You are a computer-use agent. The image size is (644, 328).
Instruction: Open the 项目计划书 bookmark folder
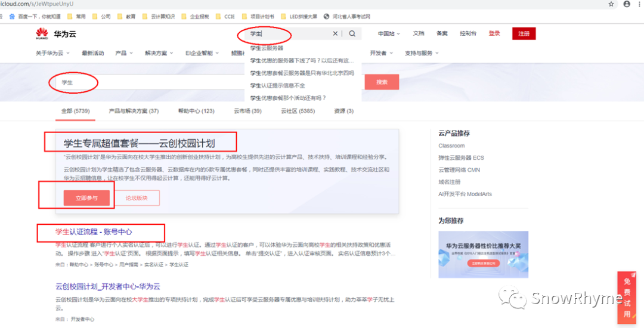(x=258, y=17)
